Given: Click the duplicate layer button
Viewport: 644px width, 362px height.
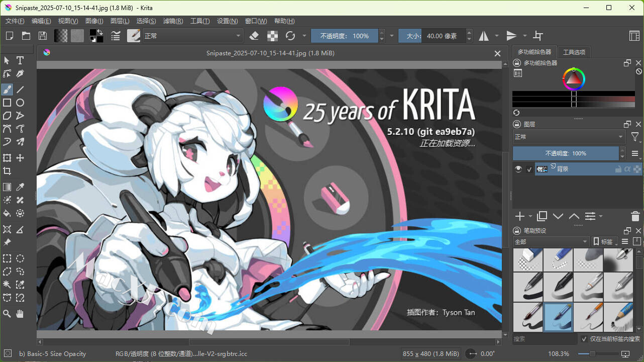Looking at the screenshot, I should point(542,216).
